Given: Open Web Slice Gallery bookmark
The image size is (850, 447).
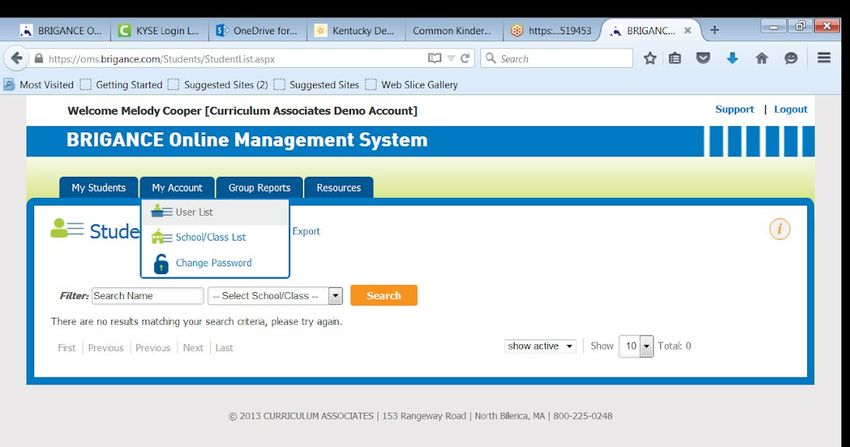Looking at the screenshot, I should [x=411, y=85].
